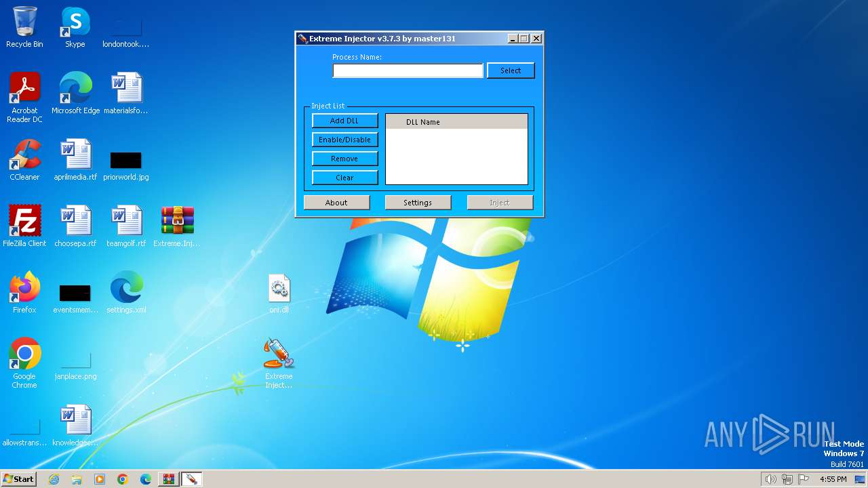Click the Remove button
This screenshot has height=488, width=868.
click(x=344, y=159)
